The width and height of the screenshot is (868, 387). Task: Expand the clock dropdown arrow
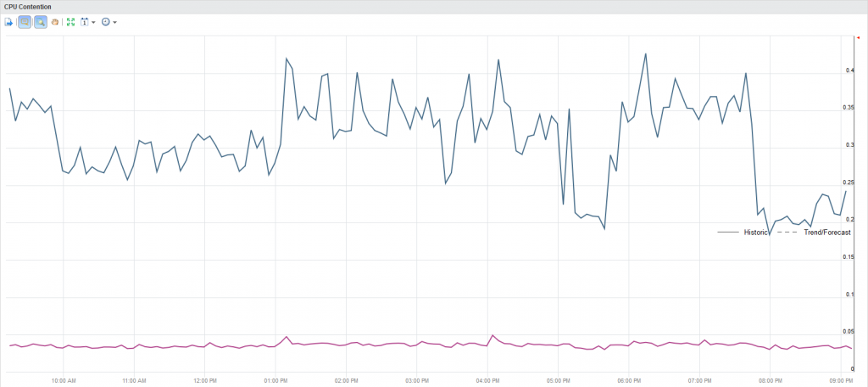click(x=114, y=22)
